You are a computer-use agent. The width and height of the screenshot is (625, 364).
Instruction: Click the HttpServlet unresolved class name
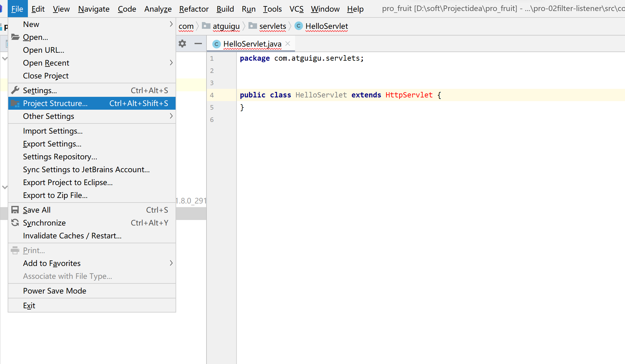(x=409, y=95)
